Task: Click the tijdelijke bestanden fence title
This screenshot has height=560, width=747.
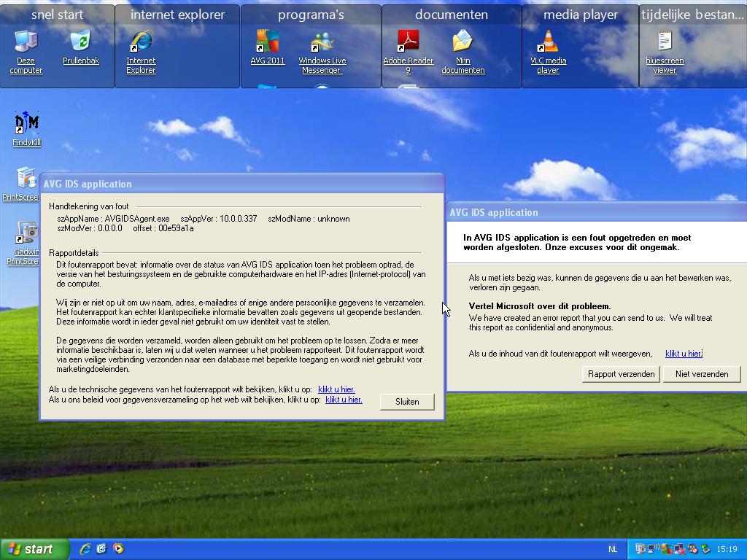Action: [692, 15]
